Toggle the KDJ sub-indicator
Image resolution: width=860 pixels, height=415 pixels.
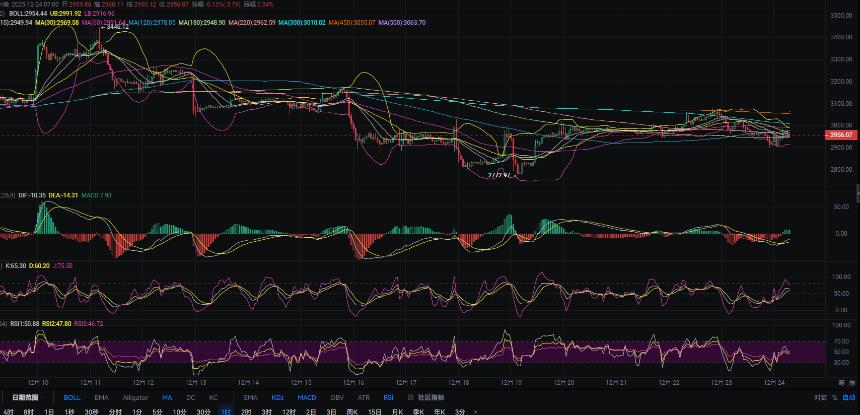coord(278,397)
